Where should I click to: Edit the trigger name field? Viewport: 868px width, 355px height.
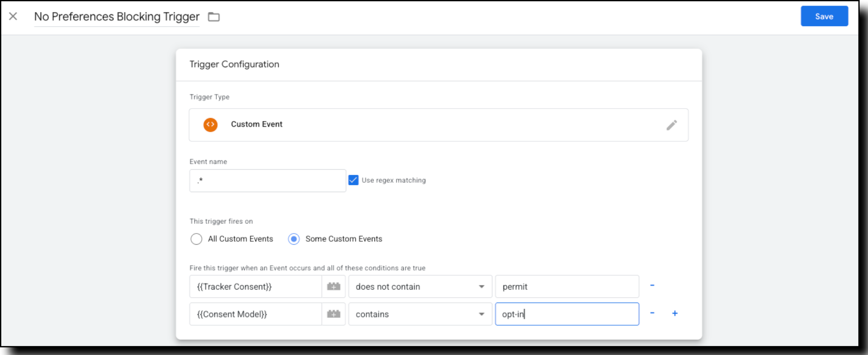pos(117,17)
